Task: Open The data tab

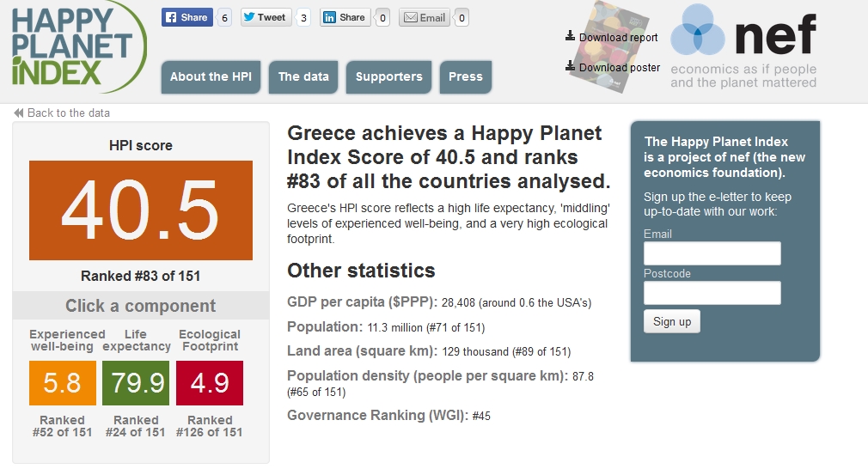Action: pyautogui.click(x=303, y=76)
